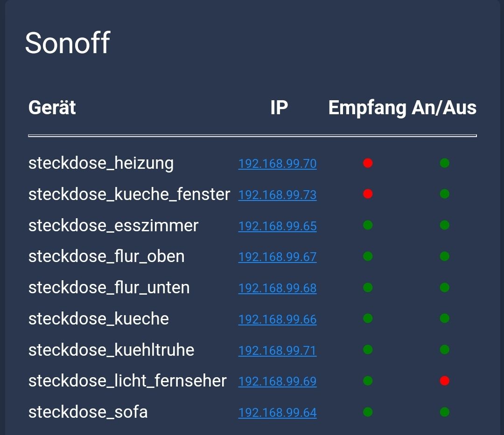
Task: Open steckdose_kueche IP 192.168.99.66
Action: pyautogui.click(x=277, y=319)
